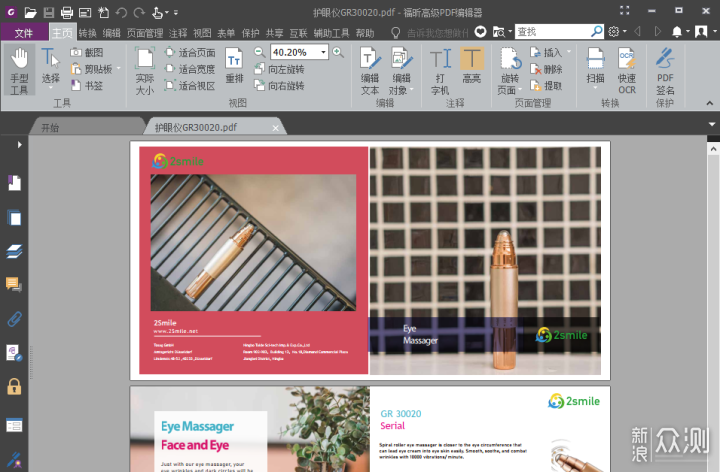This screenshot has height=472, width=720.
Task: Open the File (文件) menu
Action: coord(23,33)
